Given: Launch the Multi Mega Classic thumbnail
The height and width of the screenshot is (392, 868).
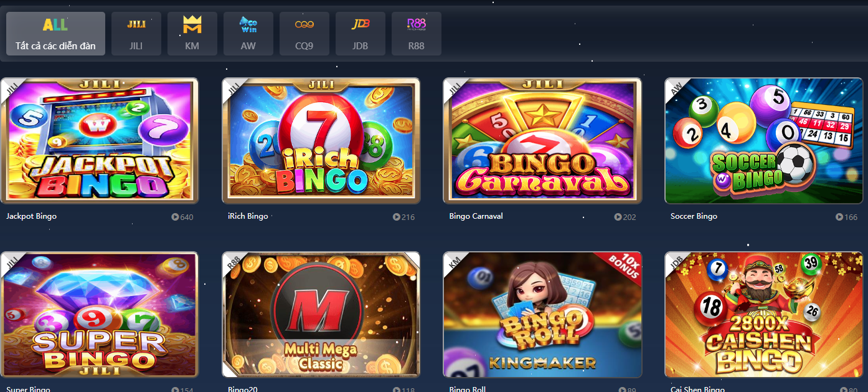Looking at the screenshot, I should [x=321, y=315].
